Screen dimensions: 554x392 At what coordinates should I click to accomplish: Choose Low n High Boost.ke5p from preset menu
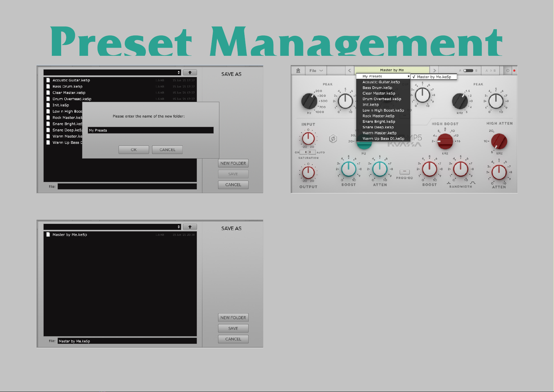pos(383,110)
